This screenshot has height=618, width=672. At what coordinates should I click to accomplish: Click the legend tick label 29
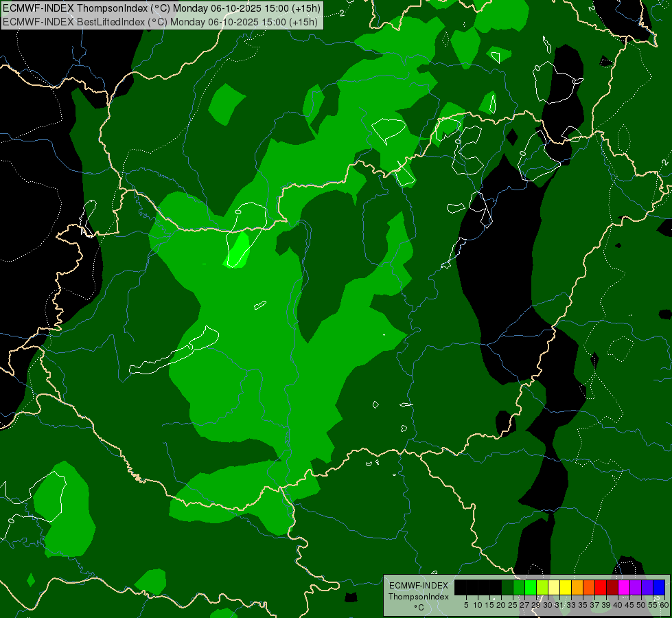point(535,605)
